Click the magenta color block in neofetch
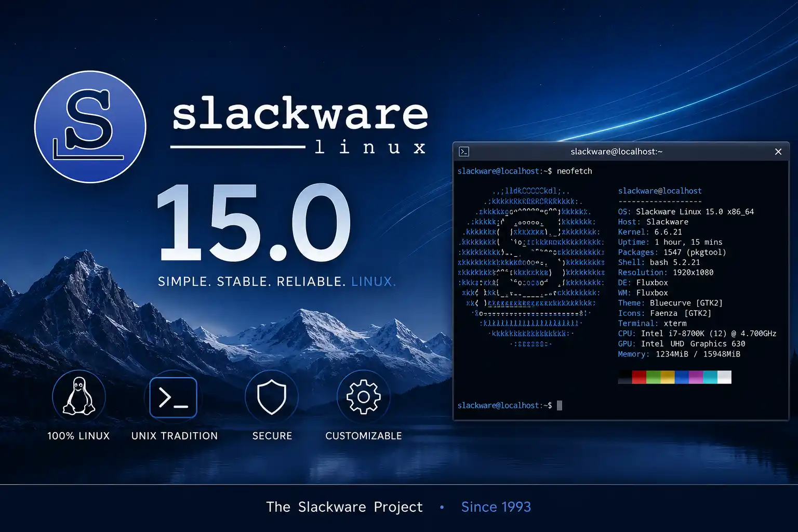Viewport: 798px width, 532px height. pos(696,377)
